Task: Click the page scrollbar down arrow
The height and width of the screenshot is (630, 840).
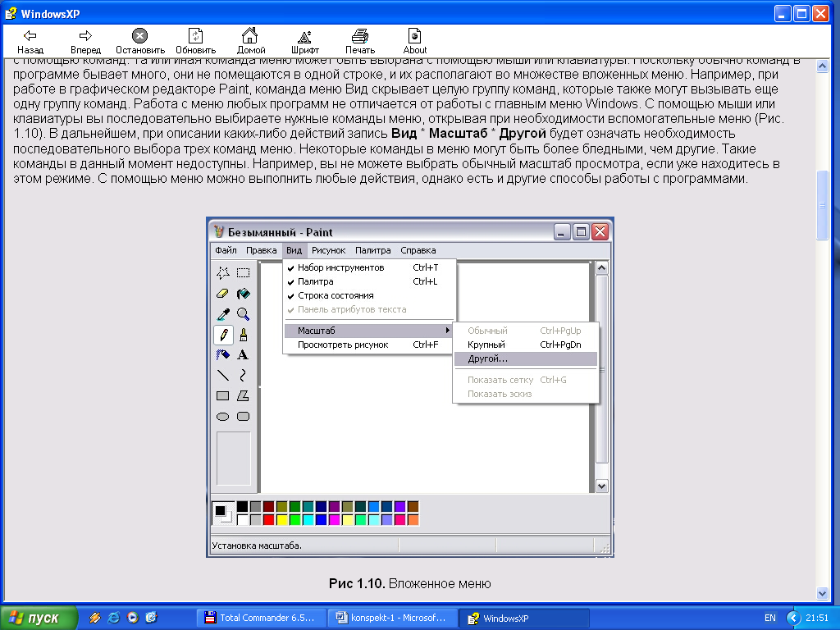Action: (822, 593)
